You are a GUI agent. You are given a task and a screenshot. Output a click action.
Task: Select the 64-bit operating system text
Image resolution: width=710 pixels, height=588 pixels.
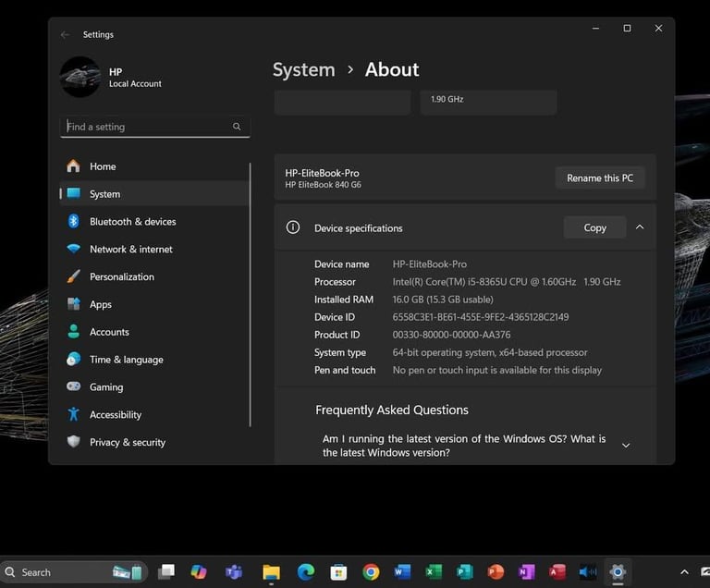[490, 352]
